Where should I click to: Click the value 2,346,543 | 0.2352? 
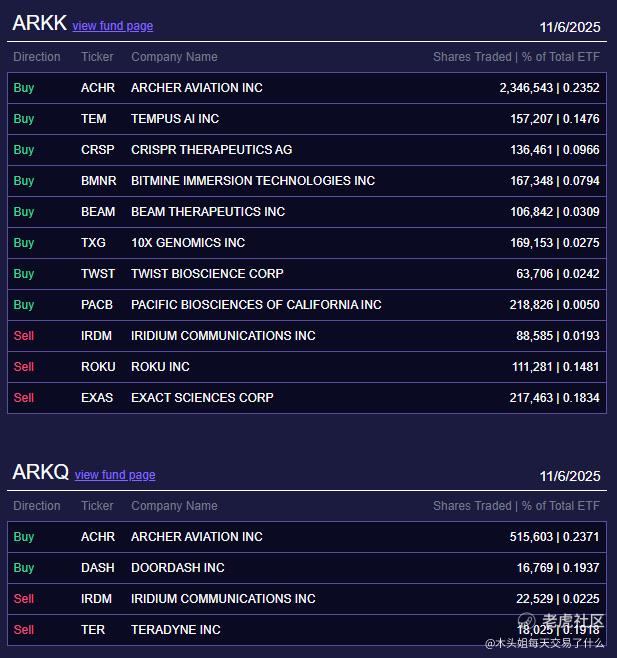[x=549, y=88]
